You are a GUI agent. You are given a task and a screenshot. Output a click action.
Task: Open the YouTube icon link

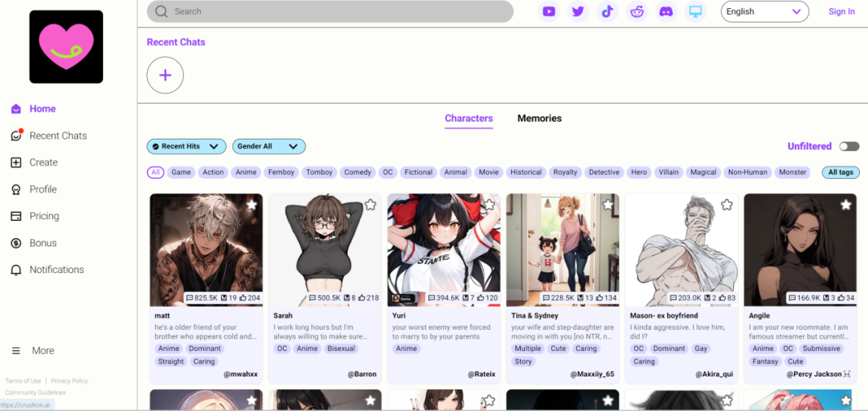549,11
